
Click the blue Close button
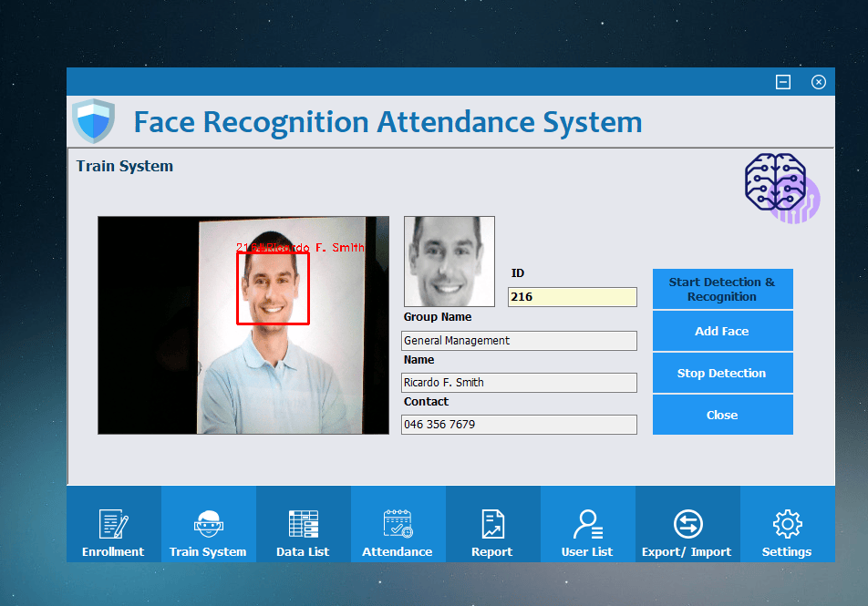[722, 415]
